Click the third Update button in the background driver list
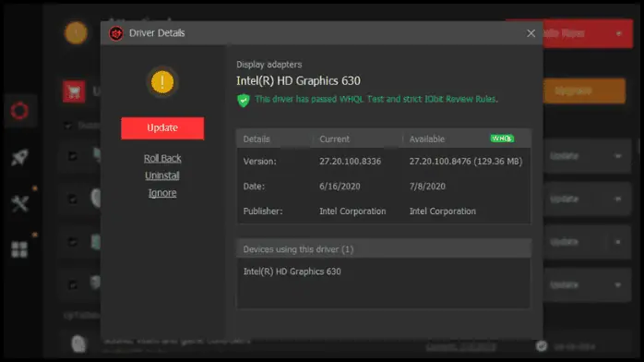The image size is (644, 362). coord(565,242)
